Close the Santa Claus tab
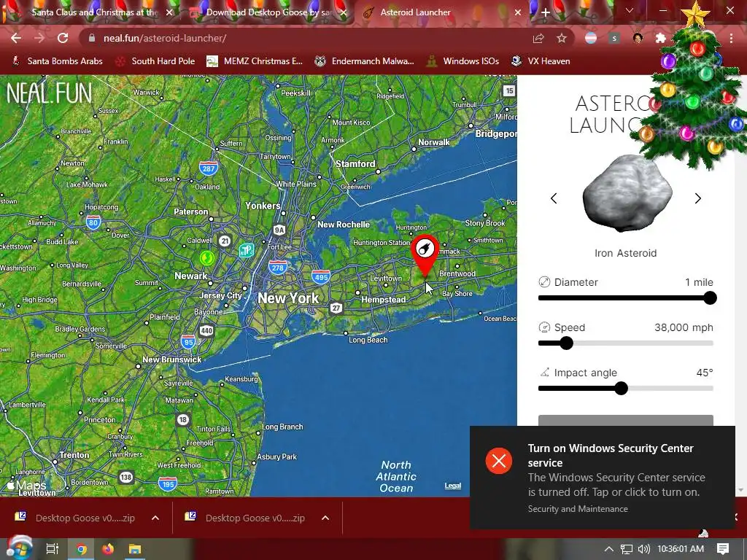The height and width of the screenshot is (560, 747). pyautogui.click(x=169, y=13)
